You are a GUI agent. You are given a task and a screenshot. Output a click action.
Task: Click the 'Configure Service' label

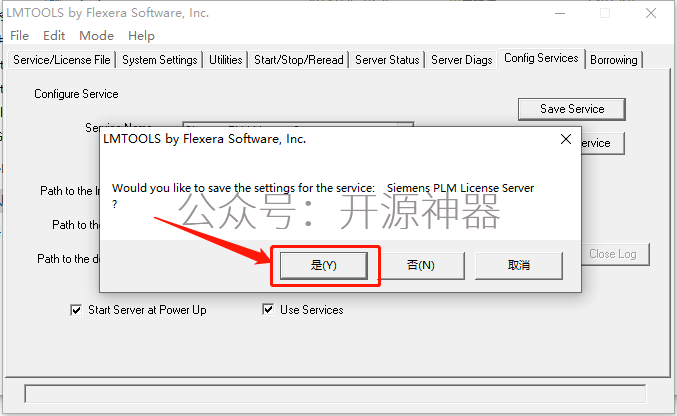[x=76, y=94]
